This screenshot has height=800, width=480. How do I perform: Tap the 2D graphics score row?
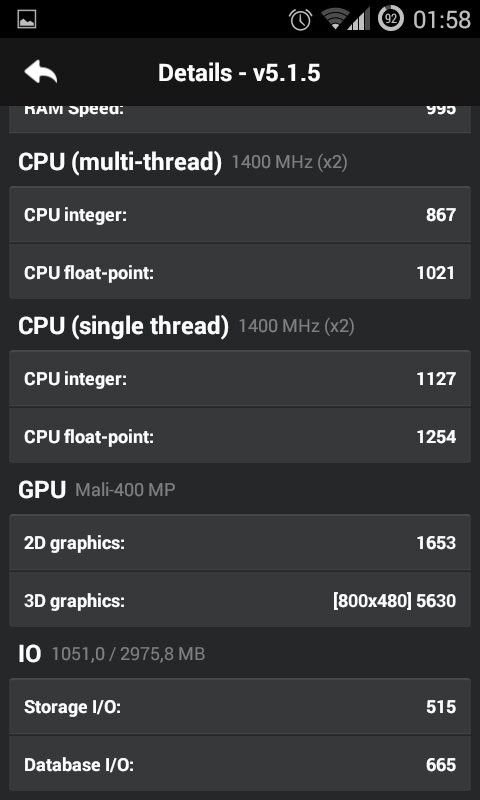[x=240, y=543]
